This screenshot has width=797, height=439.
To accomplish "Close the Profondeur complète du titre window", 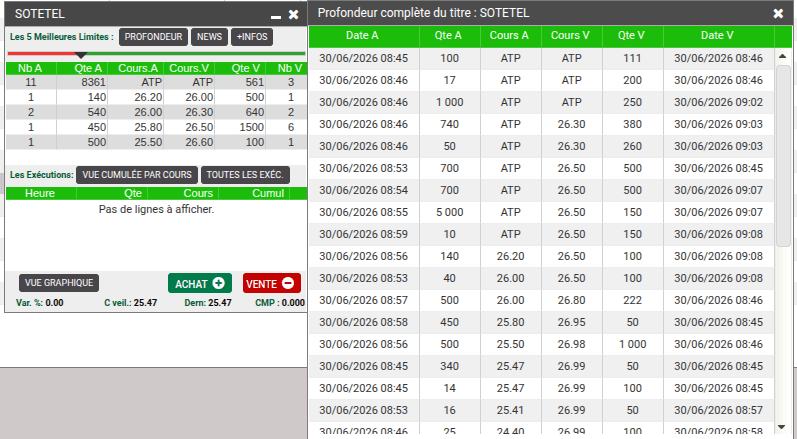I will tap(778, 13).
